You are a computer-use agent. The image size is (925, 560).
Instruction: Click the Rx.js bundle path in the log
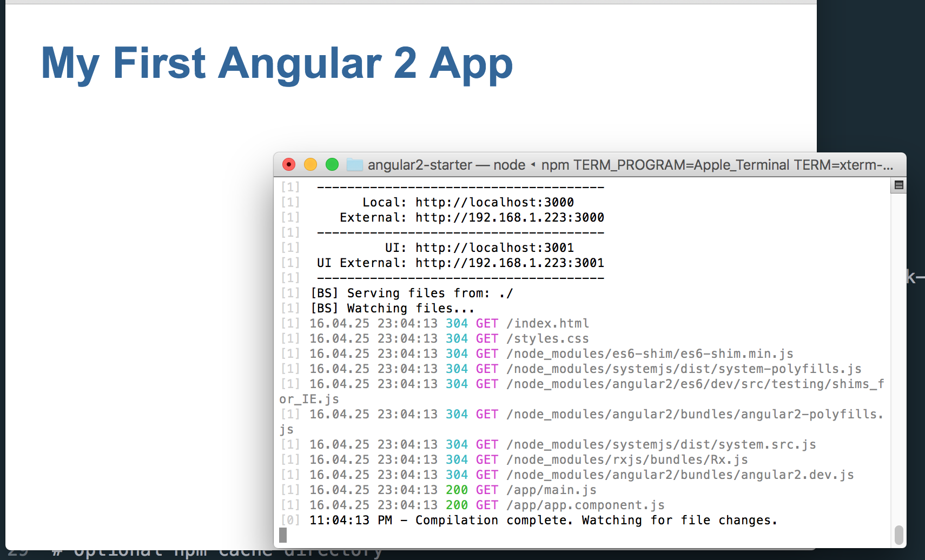(x=627, y=459)
